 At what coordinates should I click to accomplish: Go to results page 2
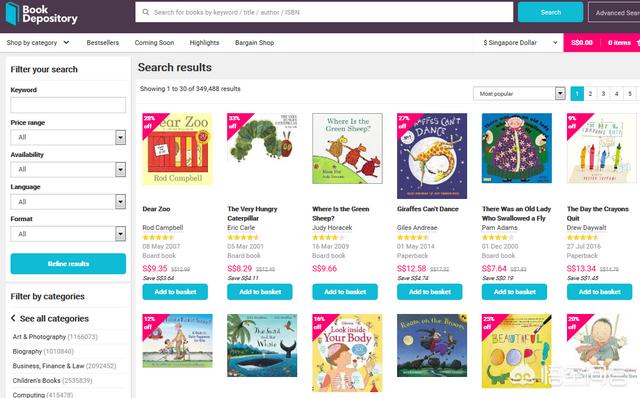pyautogui.click(x=590, y=93)
